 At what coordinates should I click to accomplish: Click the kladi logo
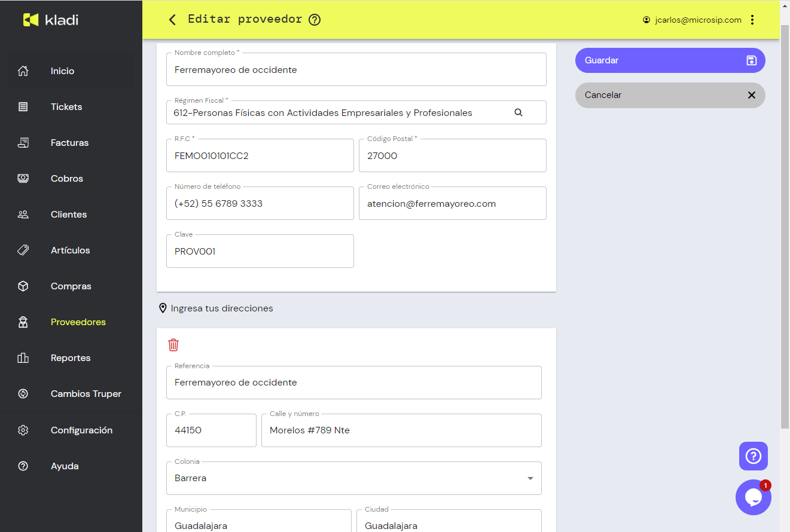click(51, 20)
